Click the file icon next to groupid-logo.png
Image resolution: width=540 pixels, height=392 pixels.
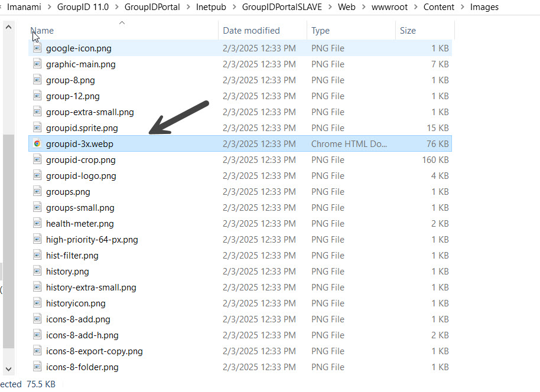[x=37, y=175]
